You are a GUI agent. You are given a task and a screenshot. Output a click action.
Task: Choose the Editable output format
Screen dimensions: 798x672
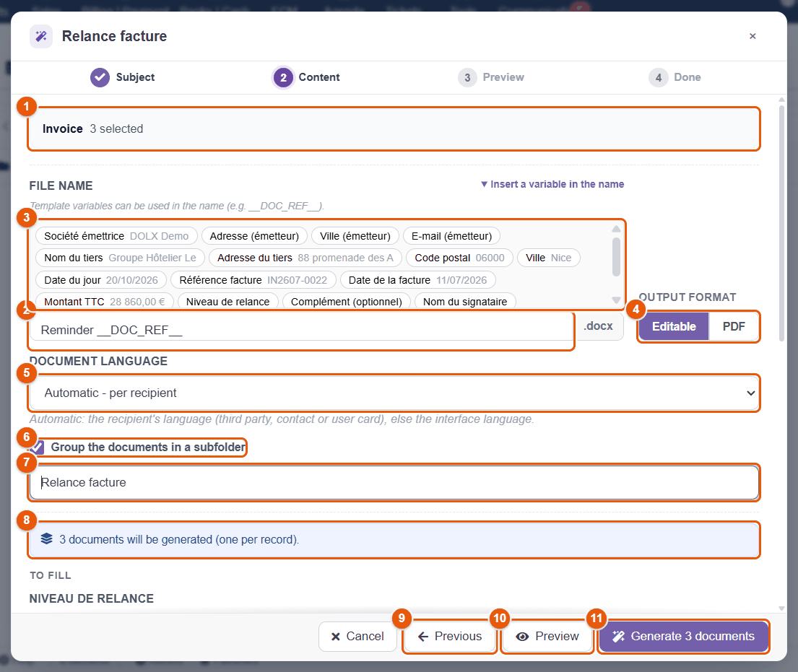point(674,326)
